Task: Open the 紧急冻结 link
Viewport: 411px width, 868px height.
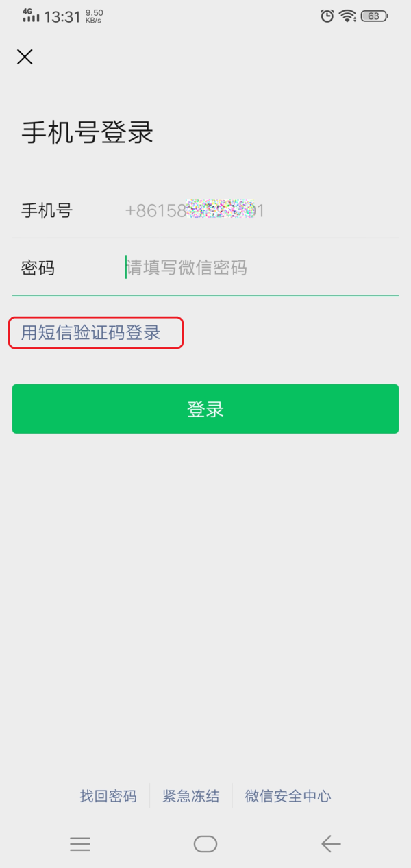Action: pyautogui.click(x=191, y=796)
